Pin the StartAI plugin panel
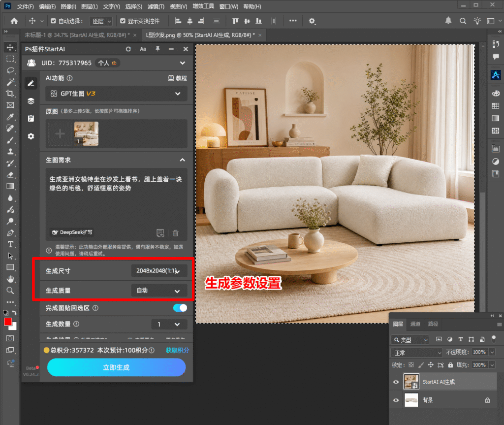 (157, 49)
